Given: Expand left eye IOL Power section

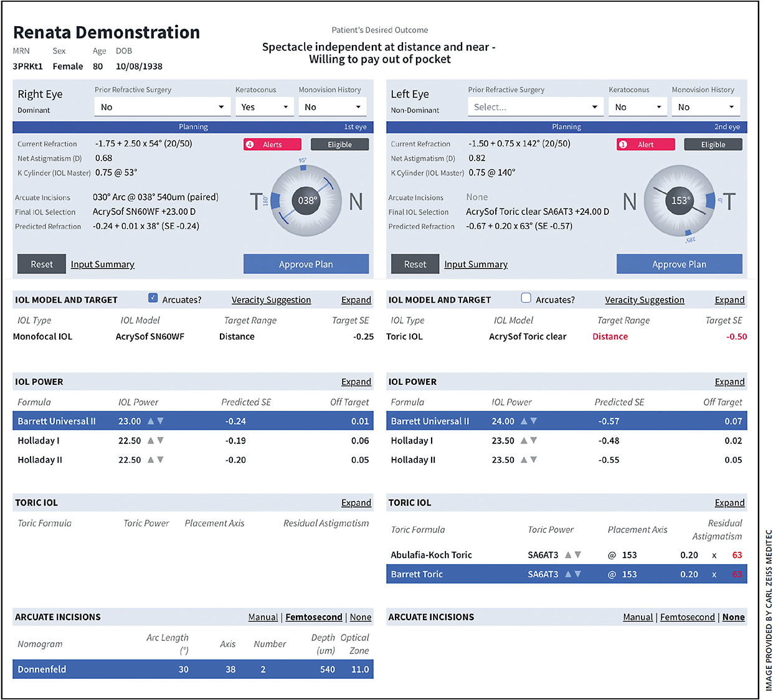Looking at the screenshot, I should click(x=729, y=382).
